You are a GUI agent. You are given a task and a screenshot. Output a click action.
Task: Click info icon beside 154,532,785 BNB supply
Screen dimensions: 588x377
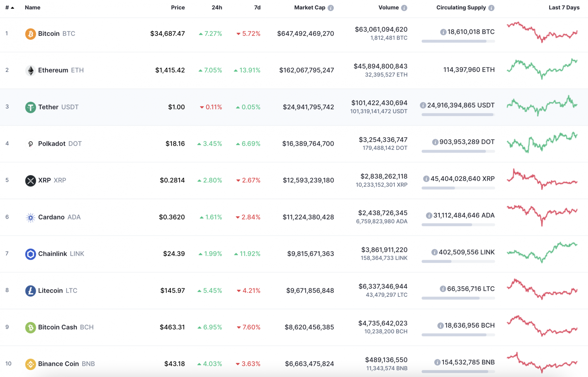[437, 362]
